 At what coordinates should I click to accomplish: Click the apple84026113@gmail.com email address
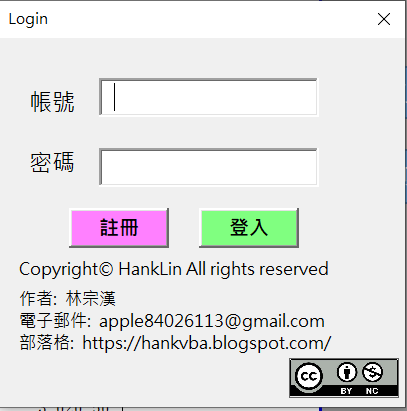[212, 321]
